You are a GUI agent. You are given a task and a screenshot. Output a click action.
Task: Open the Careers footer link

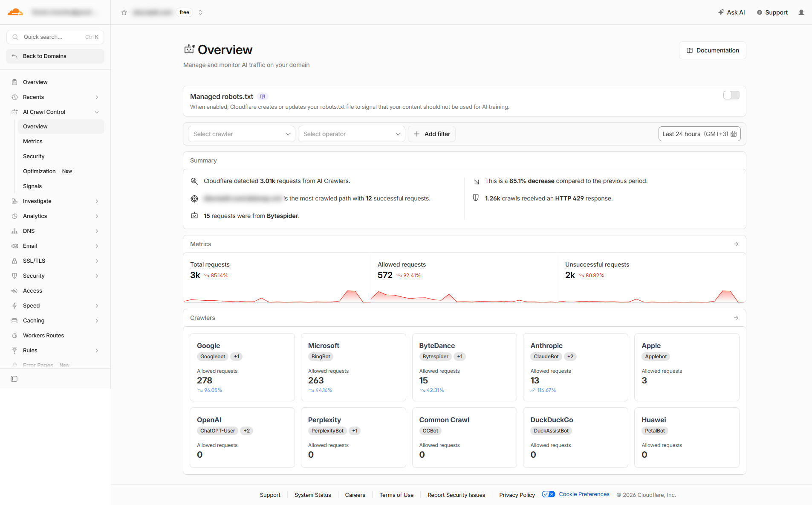(x=355, y=495)
